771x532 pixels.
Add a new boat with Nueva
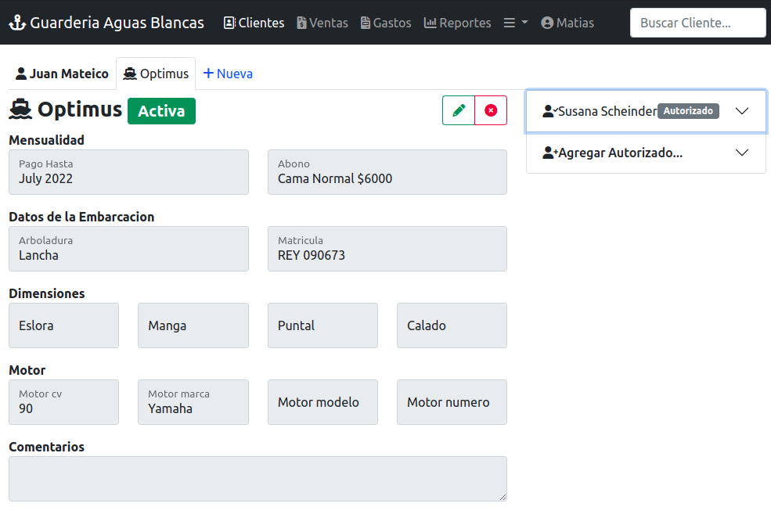click(x=228, y=74)
